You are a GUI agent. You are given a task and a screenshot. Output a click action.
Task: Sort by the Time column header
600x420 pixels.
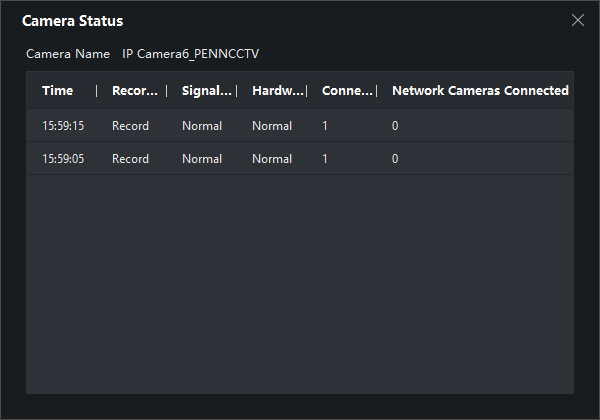click(x=58, y=91)
